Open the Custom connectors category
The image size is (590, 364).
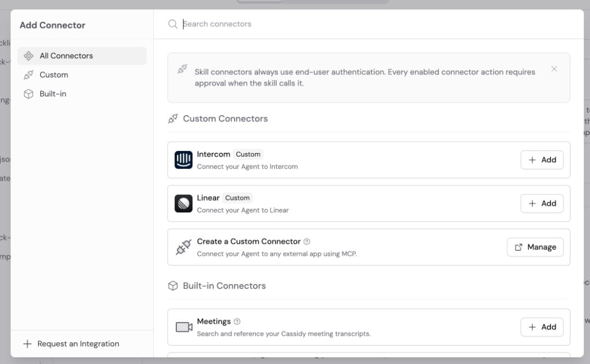pos(82,75)
